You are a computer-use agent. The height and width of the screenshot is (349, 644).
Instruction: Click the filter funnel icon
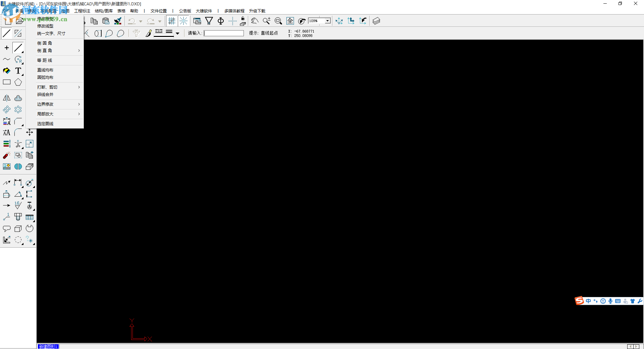209,21
